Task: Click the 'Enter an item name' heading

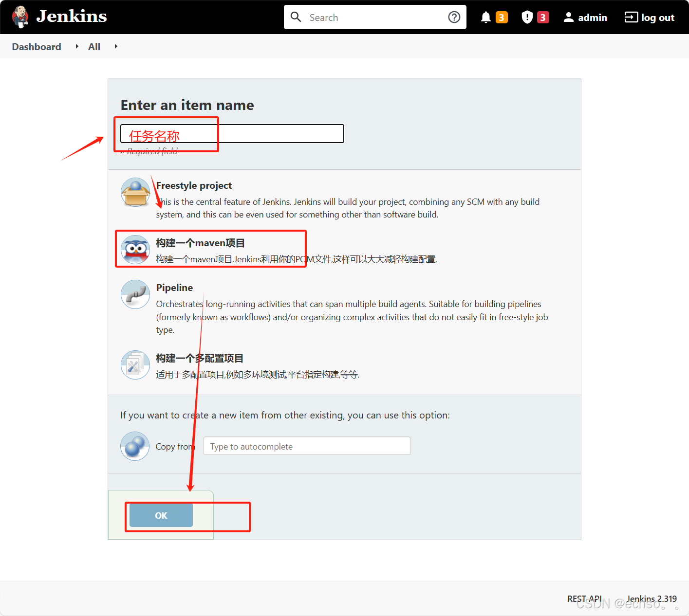Action: 187,105
